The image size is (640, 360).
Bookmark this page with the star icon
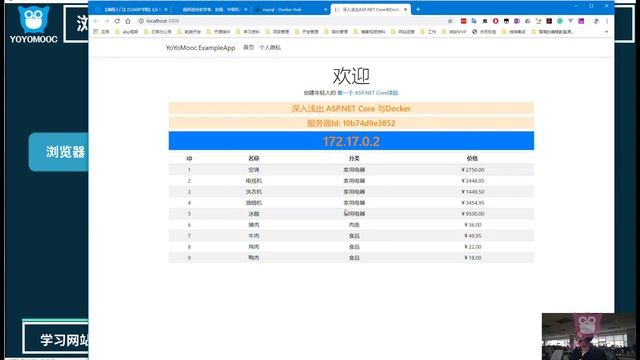pyautogui.click(x=450, y=21)
